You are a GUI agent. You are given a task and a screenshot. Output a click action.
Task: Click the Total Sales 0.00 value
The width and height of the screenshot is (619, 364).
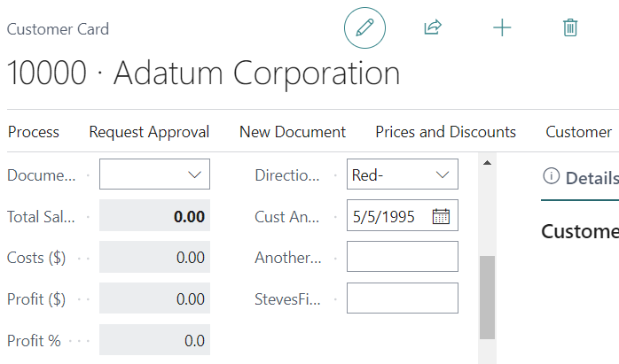[154, 216]
